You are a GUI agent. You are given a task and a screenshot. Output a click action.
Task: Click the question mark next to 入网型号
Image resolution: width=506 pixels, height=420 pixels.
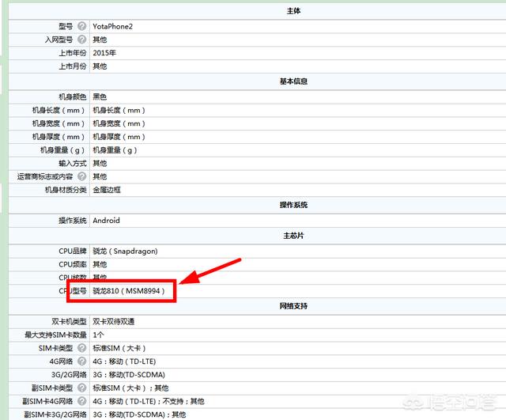[82, 40]
